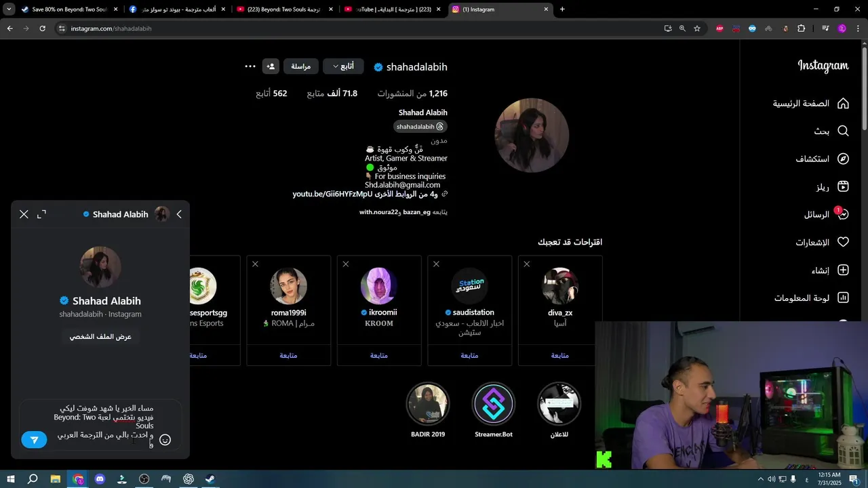Click the Instagram logo

pyautogui.click(x=823, y=66)
